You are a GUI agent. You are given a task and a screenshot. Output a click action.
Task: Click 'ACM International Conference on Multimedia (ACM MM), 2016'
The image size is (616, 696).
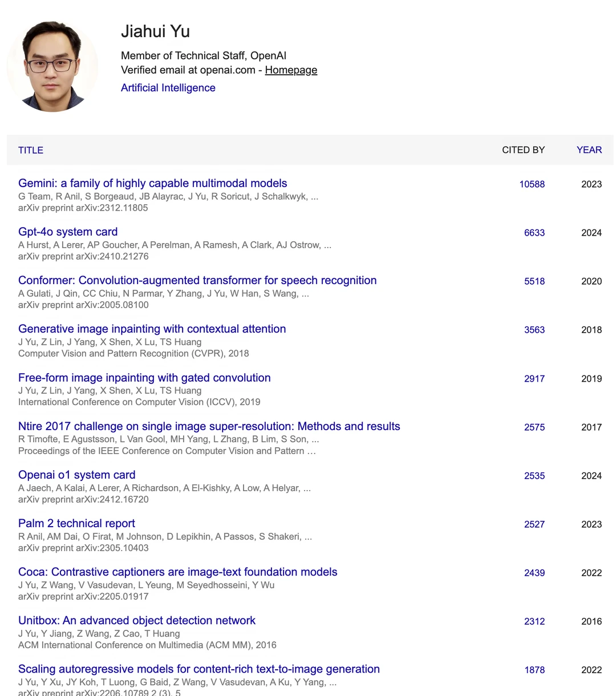click(x=147, y=645)
